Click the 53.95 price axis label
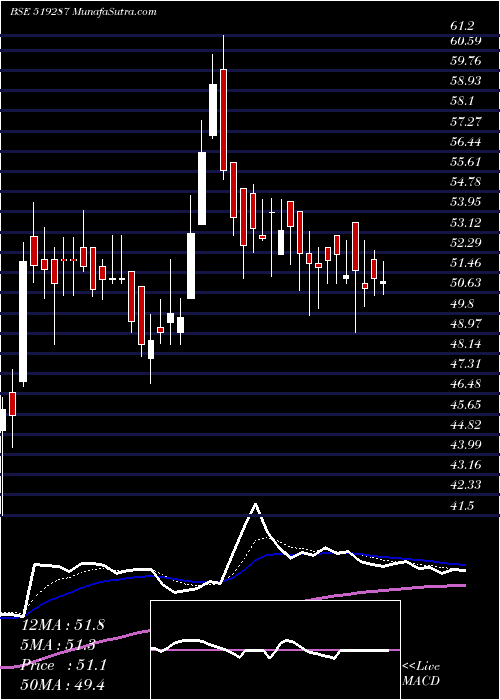500x700 pixels. pos(466,202)
